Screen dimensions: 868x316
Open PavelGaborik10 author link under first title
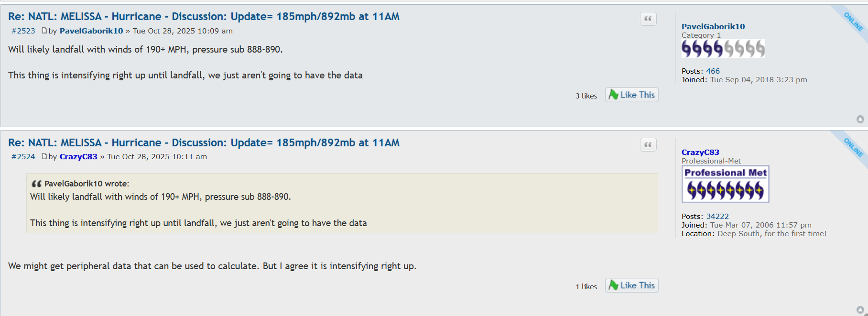click(x=91, y=31)
